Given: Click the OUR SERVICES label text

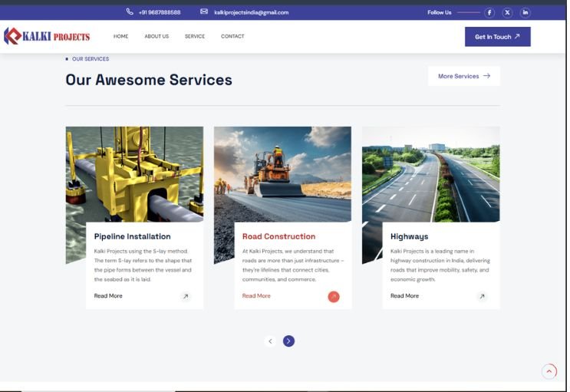Looking at the screenshot, I should click(91, 58).
